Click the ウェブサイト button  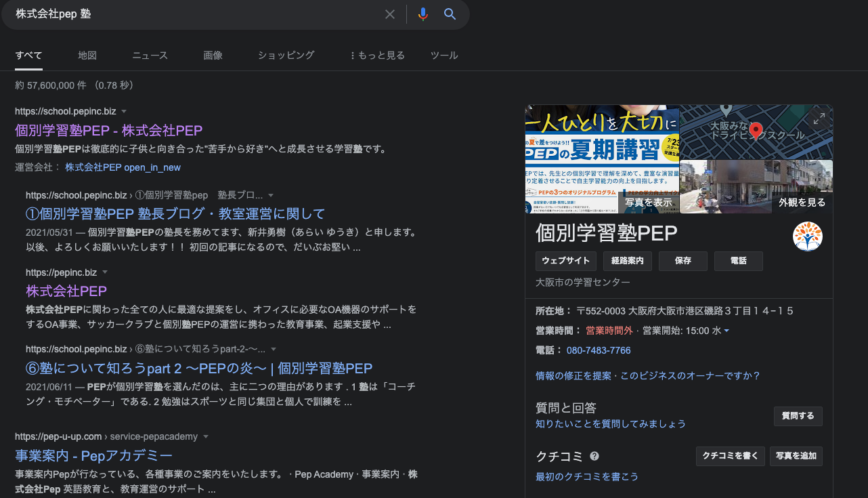pyautogui.click(x=566, y=261)
